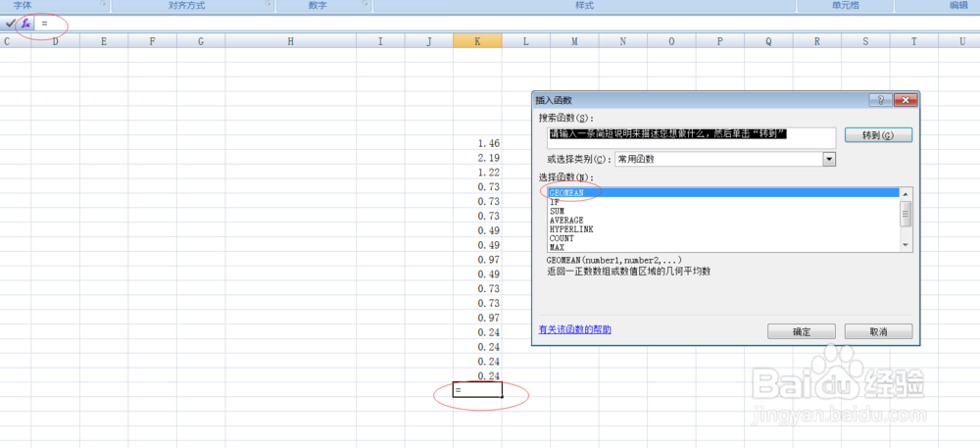Screen dimensions: 980x448
Task: Cancel with the 取消 button
Action: tap(878, 331)
